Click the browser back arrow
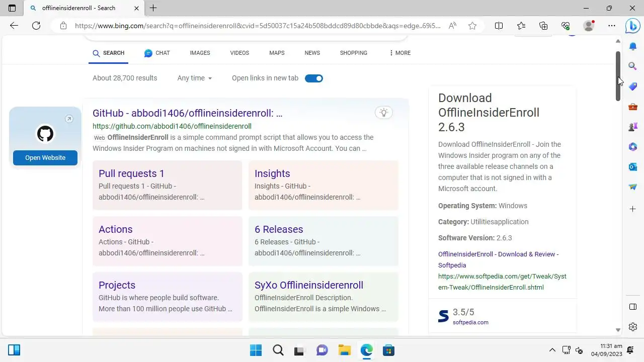The height and width of the screenshot is (362, 644). point(14,26)
